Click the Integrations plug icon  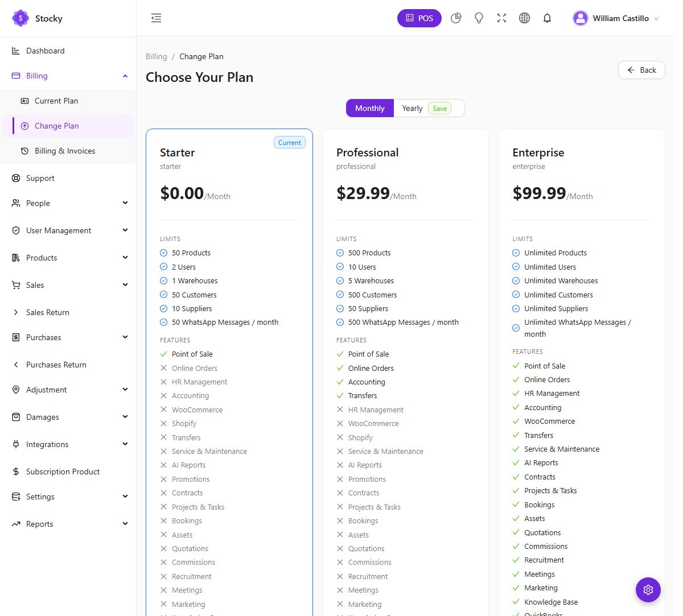pyautogui.click(x=16, y=444)
